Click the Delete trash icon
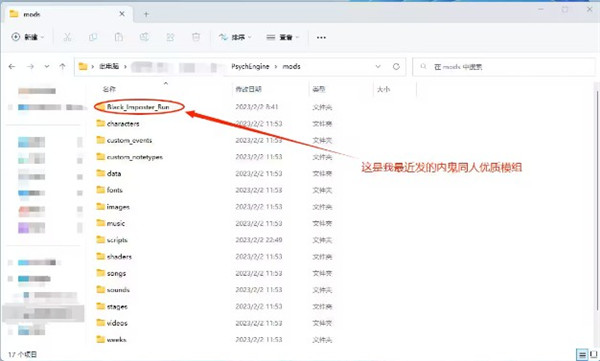The image size is (600, 361). coord(196,37)
